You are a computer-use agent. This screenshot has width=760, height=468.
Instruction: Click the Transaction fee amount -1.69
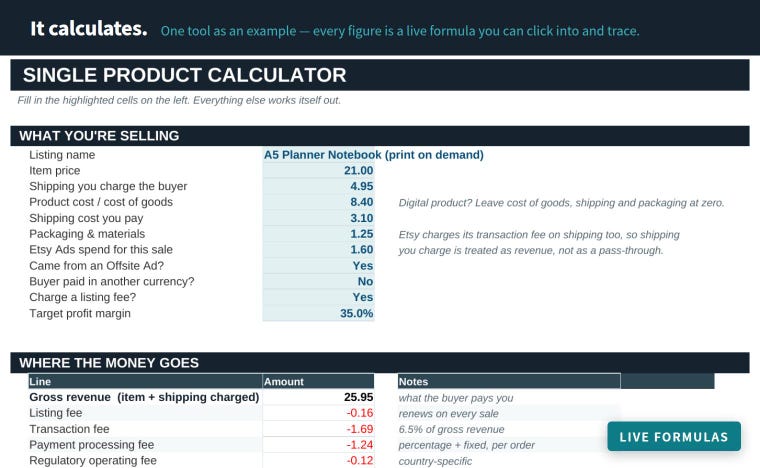(x=318, y=429)
